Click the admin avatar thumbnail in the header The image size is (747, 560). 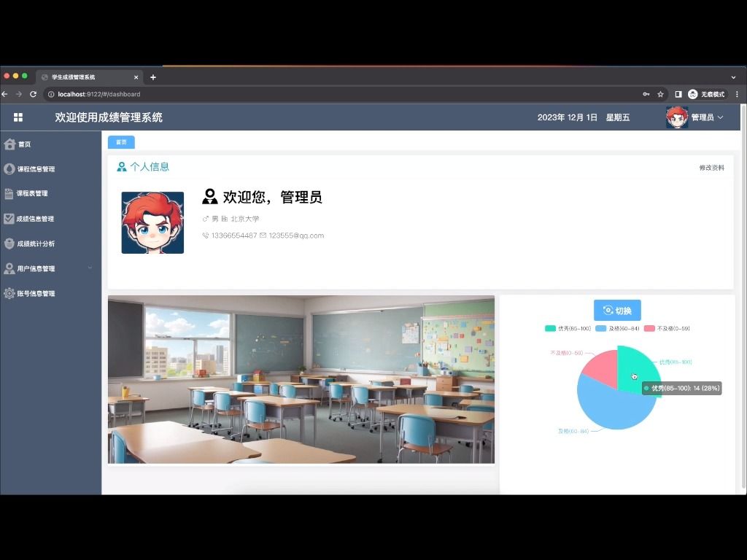676,117
